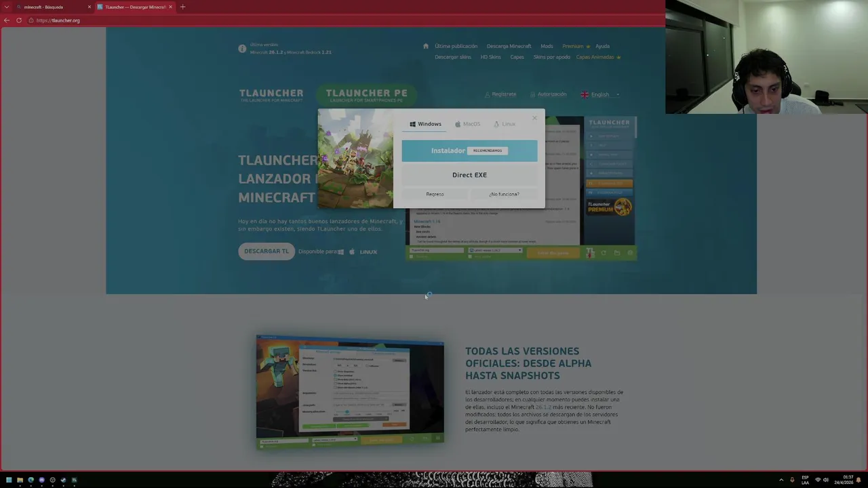Go to HD Skins page
This screenshot has height=488, width=868.
490,57
